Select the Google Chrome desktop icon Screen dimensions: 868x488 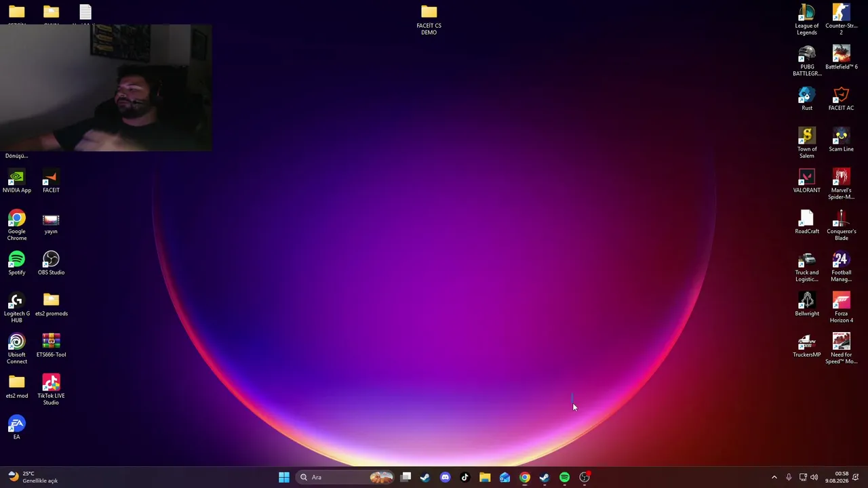pyautogui.click(x=16, y=226)
